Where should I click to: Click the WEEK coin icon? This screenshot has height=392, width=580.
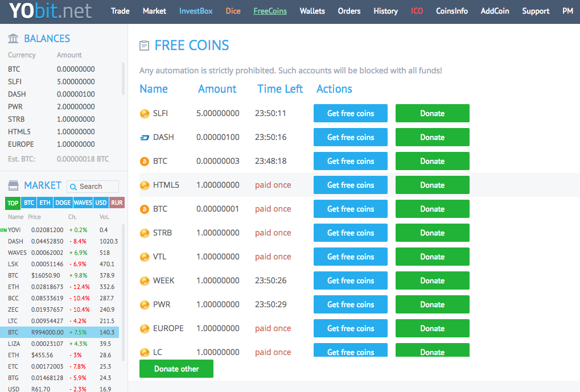pyautogui.click(x=145, y=281)
